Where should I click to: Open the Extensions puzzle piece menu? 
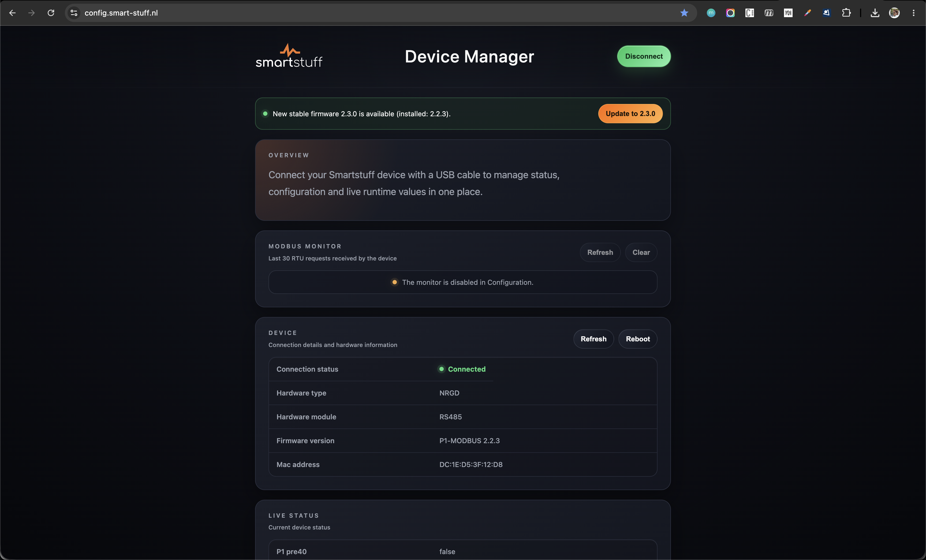pos(846,13)
